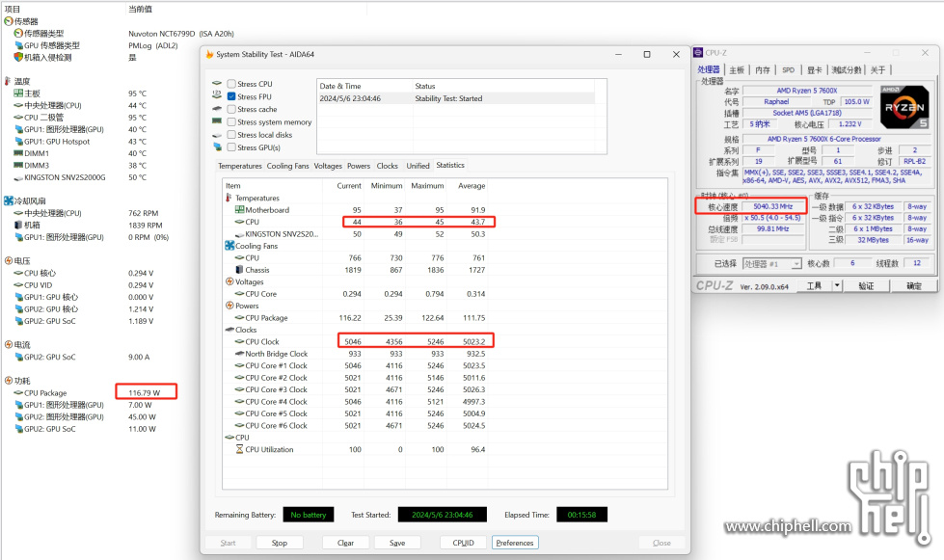Click the chassis intrusion shield icon
Viewport: 944px width, 560px height.
click(x=18, y=57)
